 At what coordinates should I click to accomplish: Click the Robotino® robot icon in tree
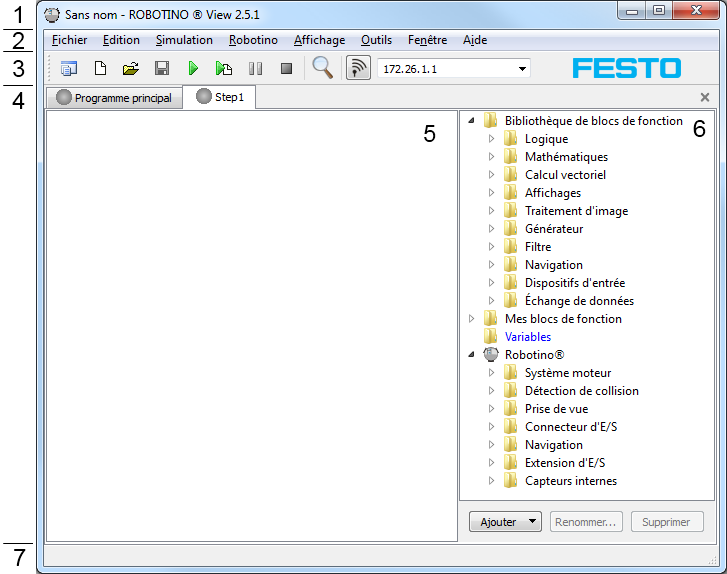[x=491, y=355]
